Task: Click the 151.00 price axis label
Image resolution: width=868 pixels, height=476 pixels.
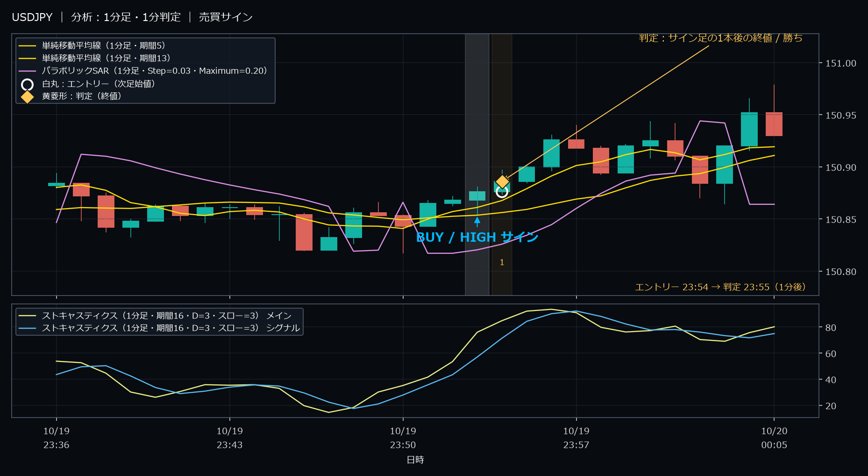Action: 841,63
